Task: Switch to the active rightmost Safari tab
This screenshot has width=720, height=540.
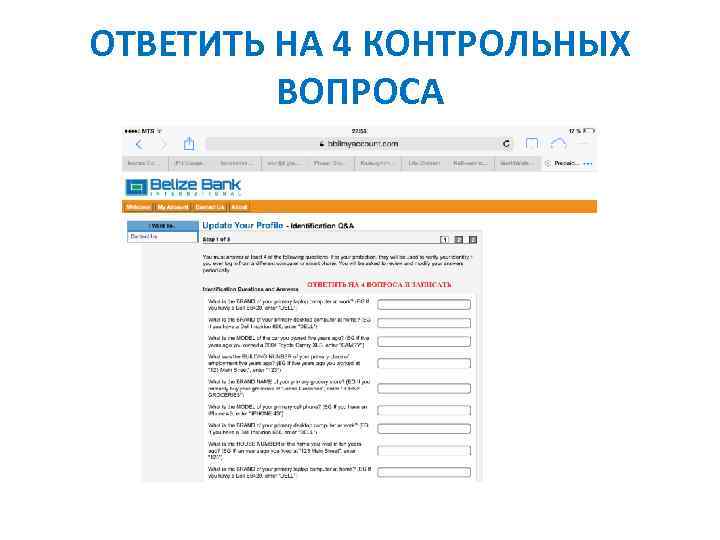Action: 569,163
